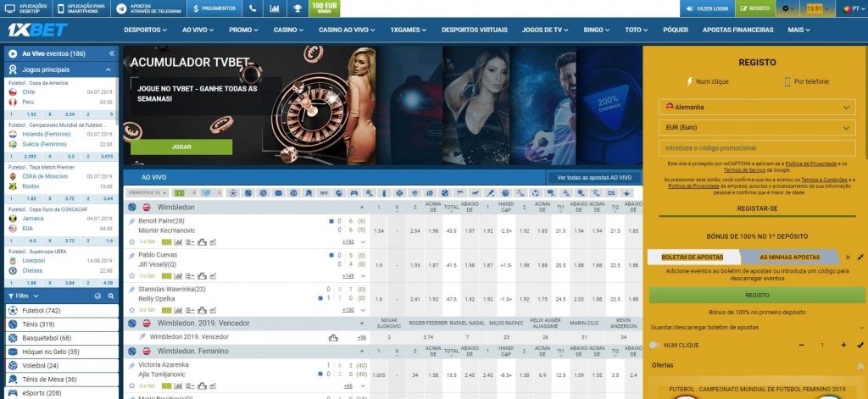The height and width of the screenshot is (399, 868).
Task: Select Voleibol (24) in sports list
Action: pos(61,366)
